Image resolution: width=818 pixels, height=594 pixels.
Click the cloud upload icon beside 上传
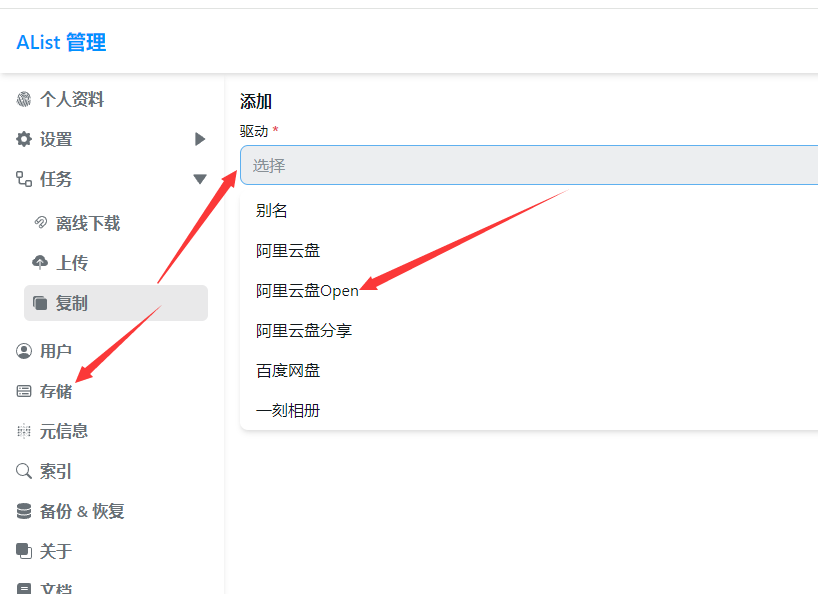(40, 262)
